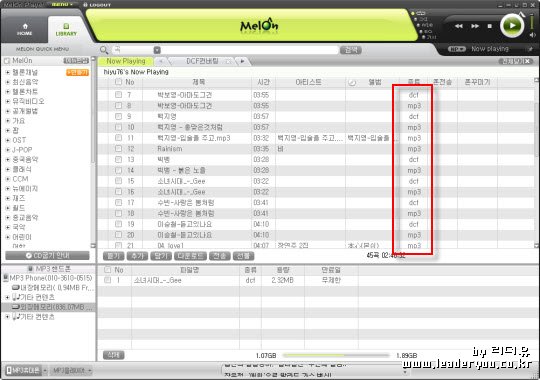
Task: Click into the search text field
Action: [250, 50]
